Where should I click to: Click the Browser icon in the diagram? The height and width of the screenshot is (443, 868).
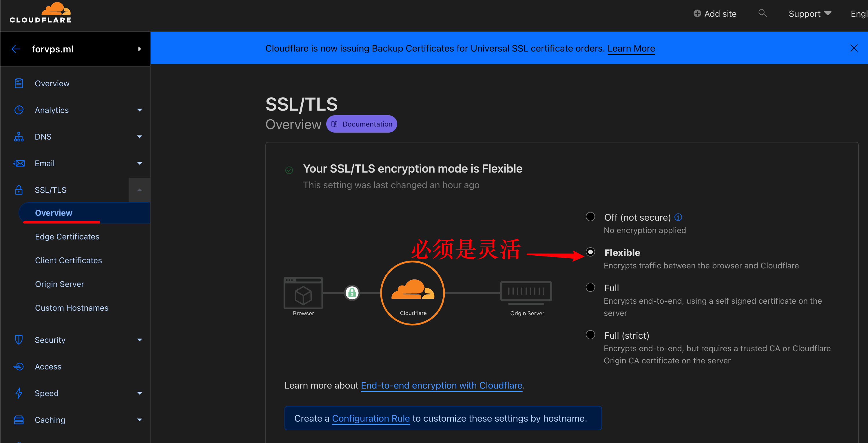coord(303,293)
